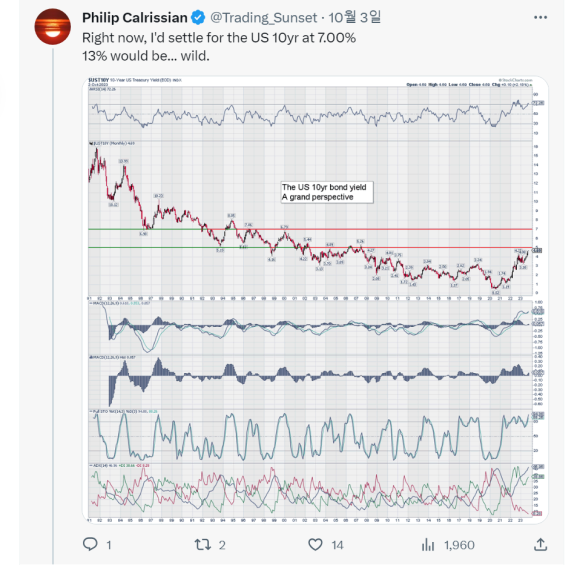Image resolution: width=580 pixels, height=565 pixels.
Task: Click the blue verified badge
Action: (198, 18)
